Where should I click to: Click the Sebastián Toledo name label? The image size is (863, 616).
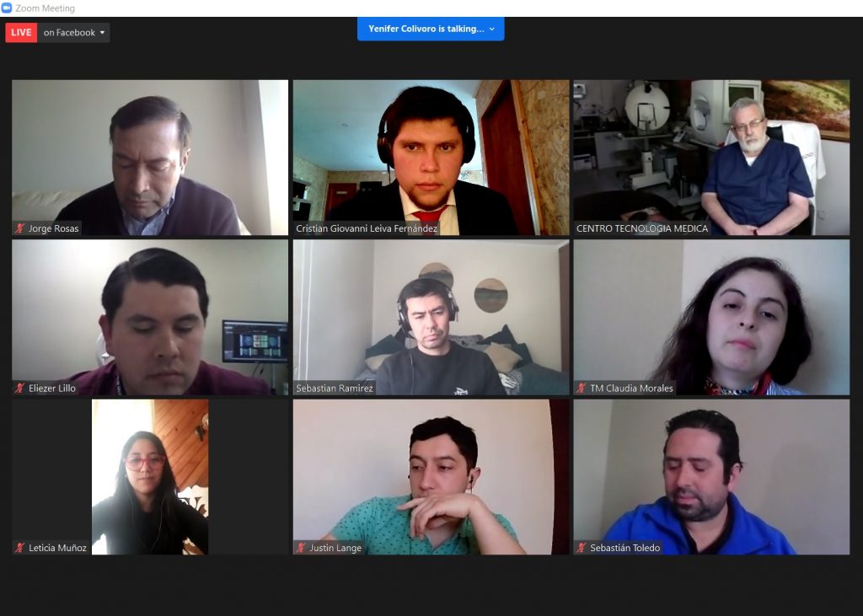(624, 547)
